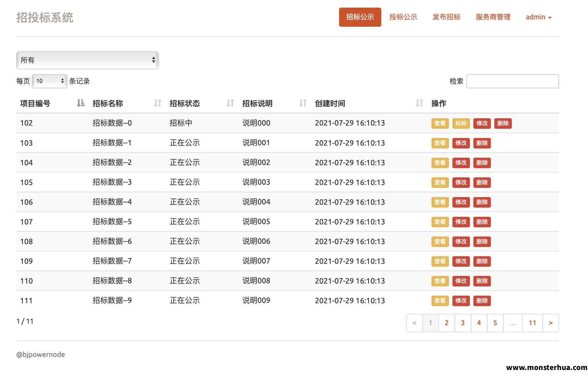The height and width of the screenshot is (377, 588).
Task: Click 说明005 description cell
Action: (x=256, y=222)
